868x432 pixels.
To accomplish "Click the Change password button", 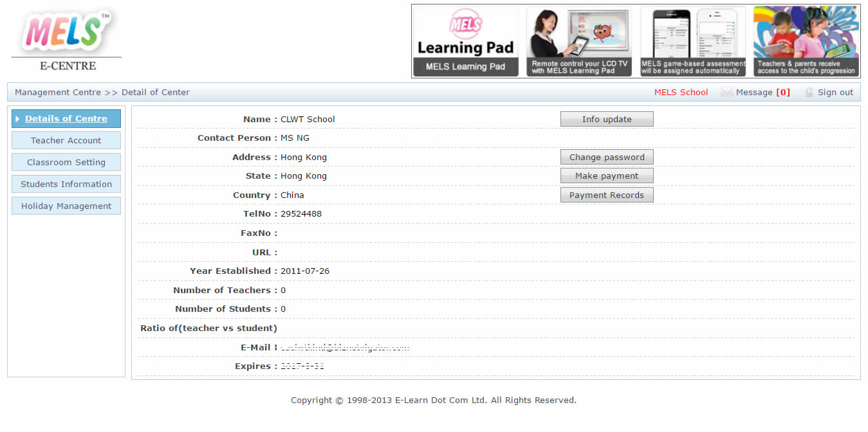I will [x=607, y=157].
